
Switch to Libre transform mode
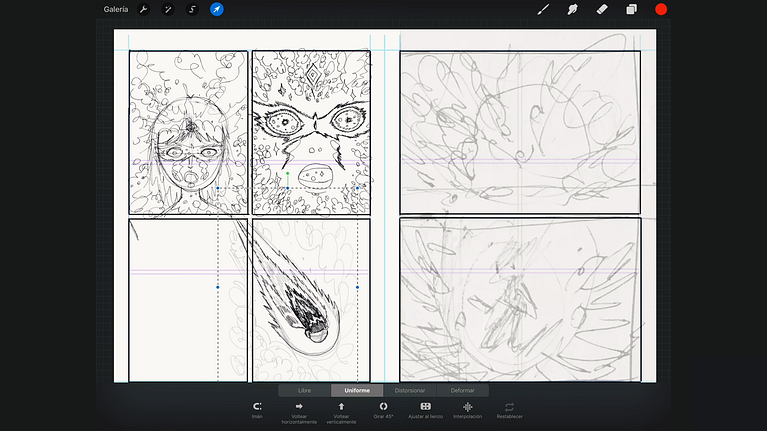pyautogui.click(x=304, y=390)
